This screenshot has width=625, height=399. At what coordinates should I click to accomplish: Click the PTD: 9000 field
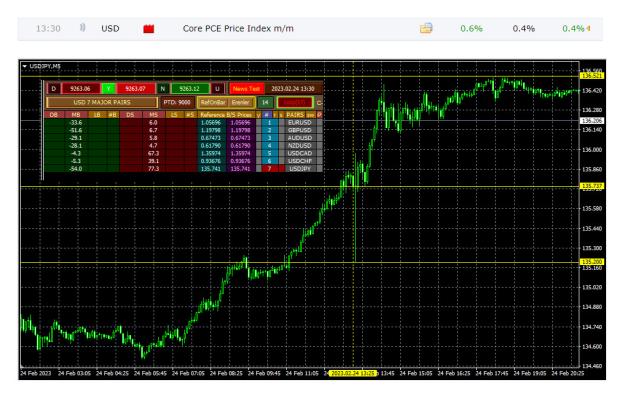(x=177, y=102)
